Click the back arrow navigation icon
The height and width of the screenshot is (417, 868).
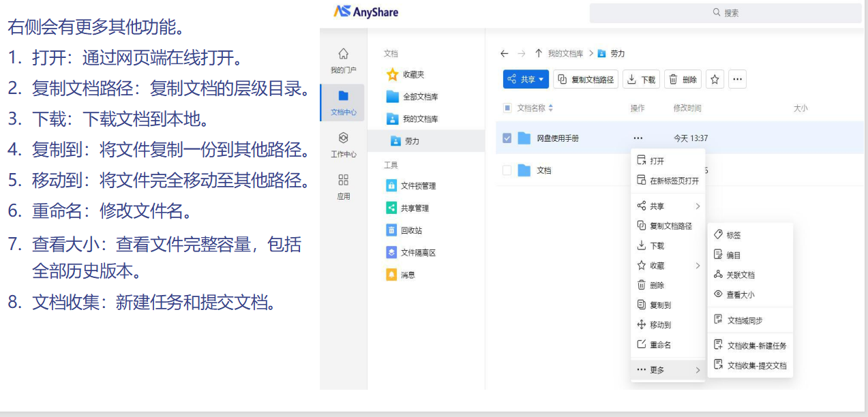[x=504, y=54]
